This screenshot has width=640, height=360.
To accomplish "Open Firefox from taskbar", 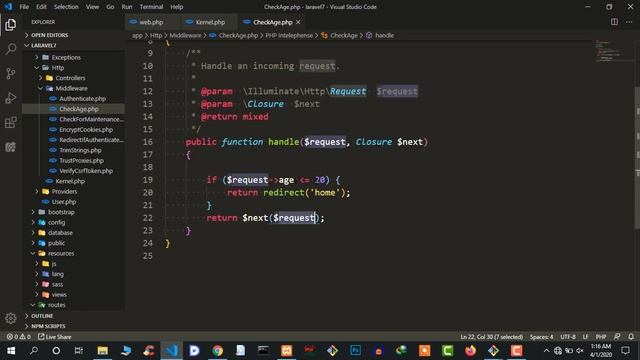I will pos(471,351).
